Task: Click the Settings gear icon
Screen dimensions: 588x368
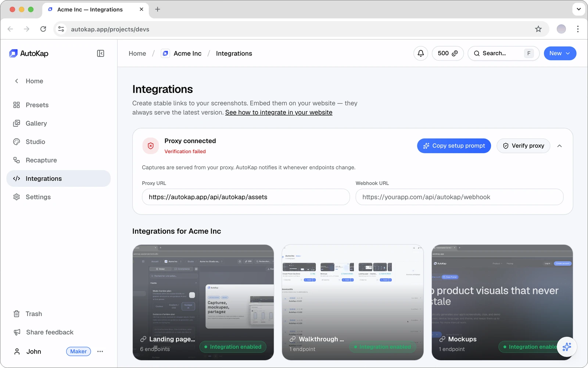Action: (17, 197)
